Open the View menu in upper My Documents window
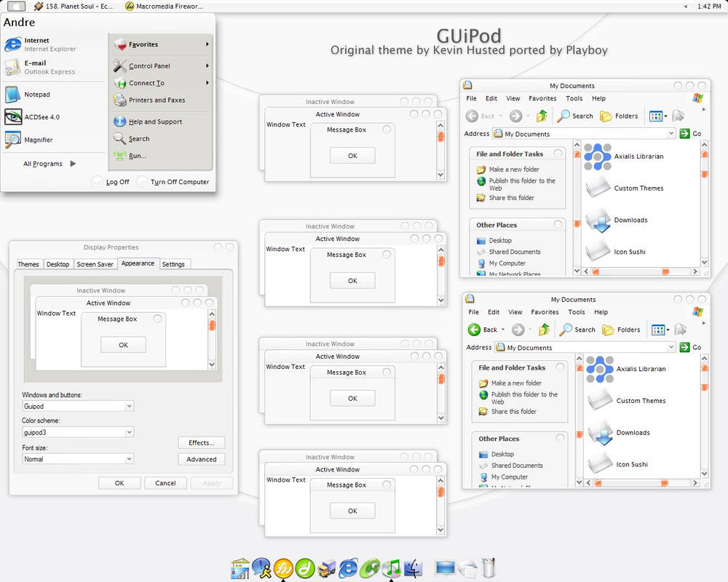728x582 pixels. (513, 98)
